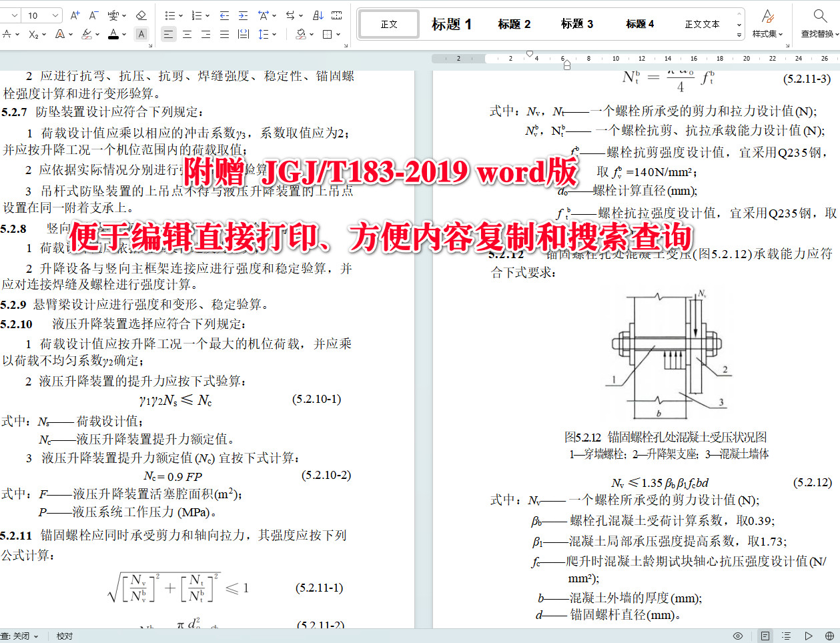Toggle align left
Screen dimensions: 840x643
tap(169, 34)
